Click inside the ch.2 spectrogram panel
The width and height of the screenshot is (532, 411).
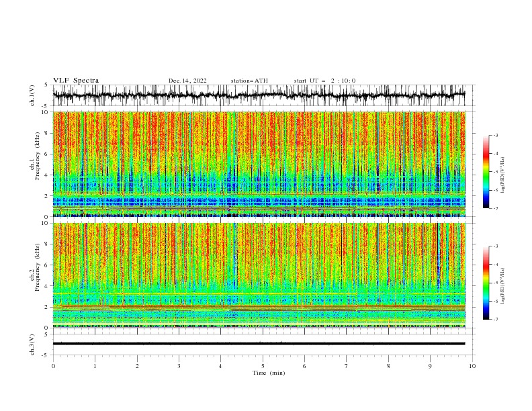[x=259, y=275]
